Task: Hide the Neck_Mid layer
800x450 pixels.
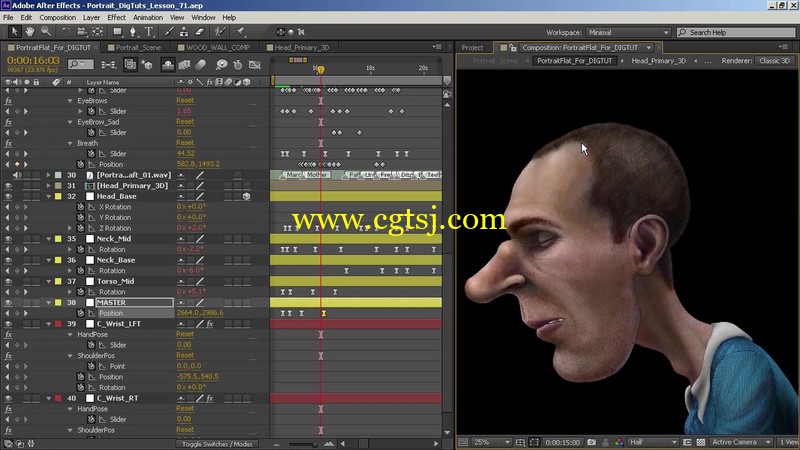Action: click(x=8, y=239)
